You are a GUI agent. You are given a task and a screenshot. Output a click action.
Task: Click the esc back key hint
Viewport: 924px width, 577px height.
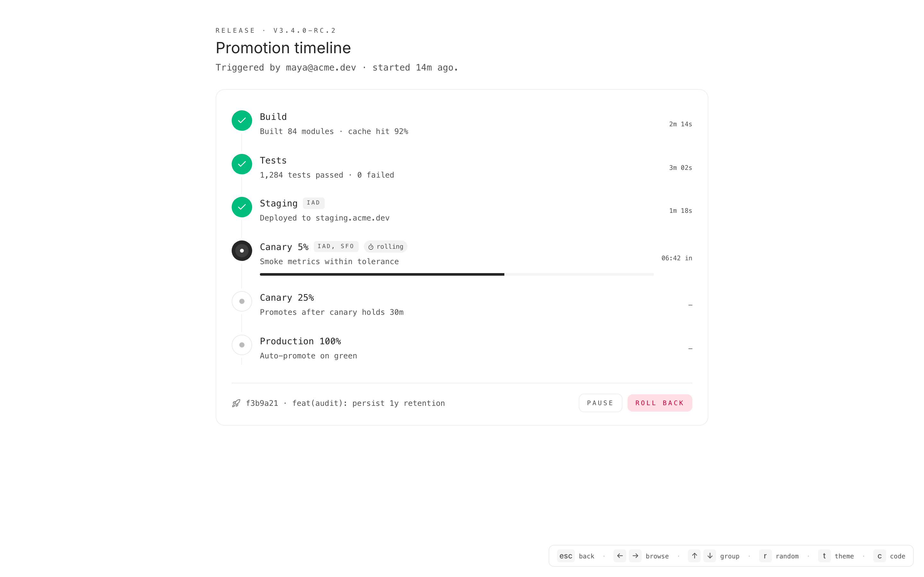[566, 556]
